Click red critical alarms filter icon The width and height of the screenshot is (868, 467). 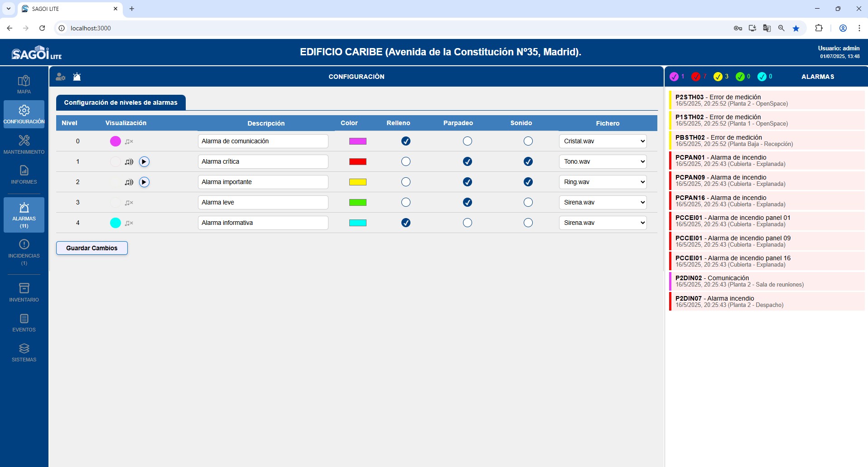click(696, 77)
